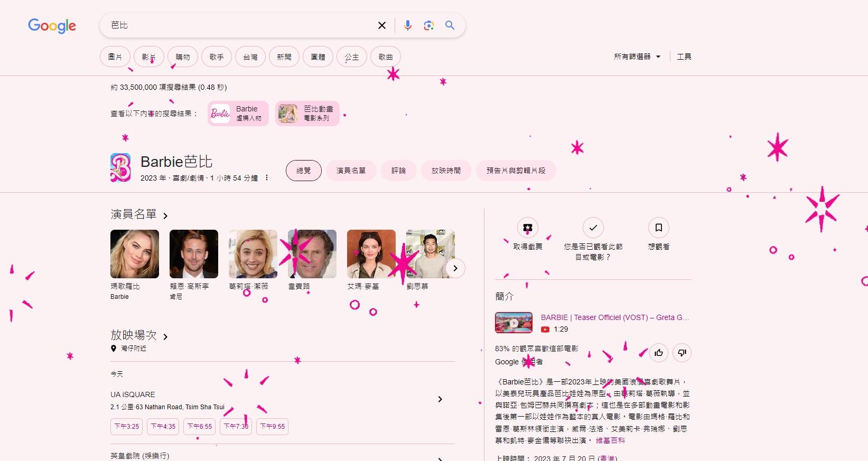
Task: Expand UA iSQUARE showtimes arrow
Action: 440,399
